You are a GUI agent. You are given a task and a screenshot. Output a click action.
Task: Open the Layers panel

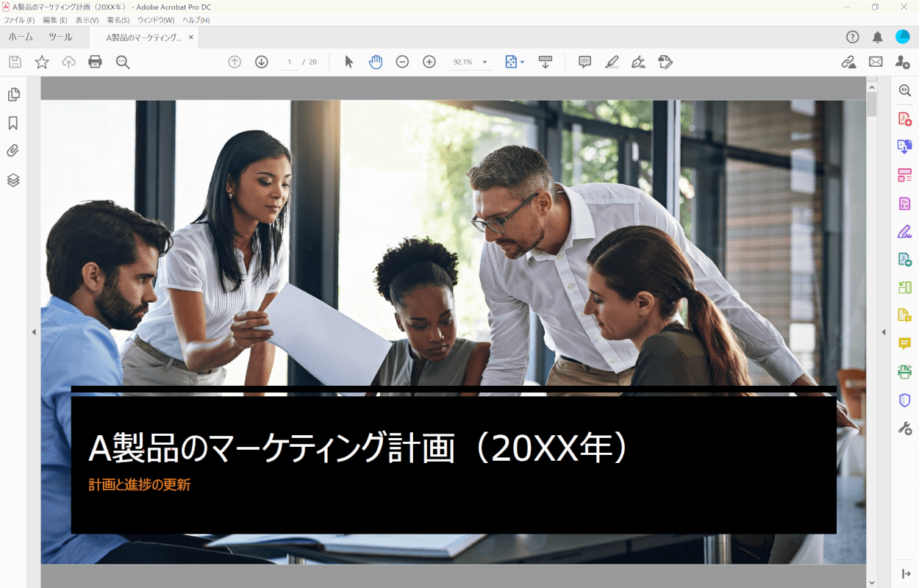tap(12, 180)
